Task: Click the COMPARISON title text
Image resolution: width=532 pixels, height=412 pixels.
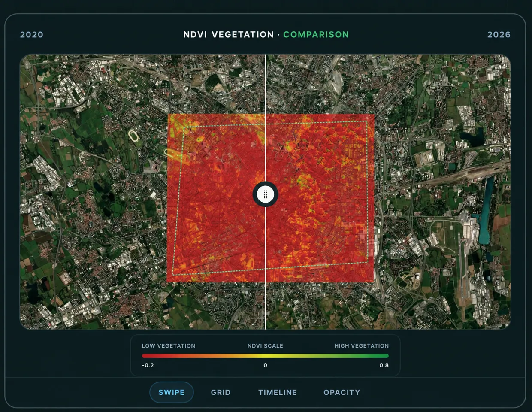Action: [x=316, y=35]
